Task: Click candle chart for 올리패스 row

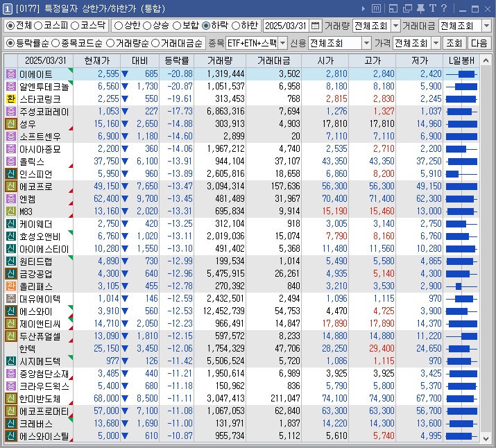Action: tap(461, 286)
